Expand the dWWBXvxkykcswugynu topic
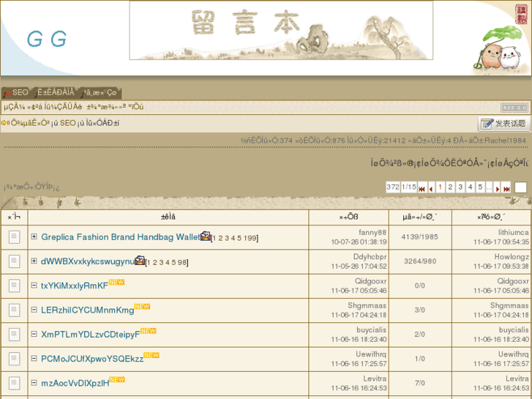The height and width of the screenshot is (399, 532). point(34,261)
